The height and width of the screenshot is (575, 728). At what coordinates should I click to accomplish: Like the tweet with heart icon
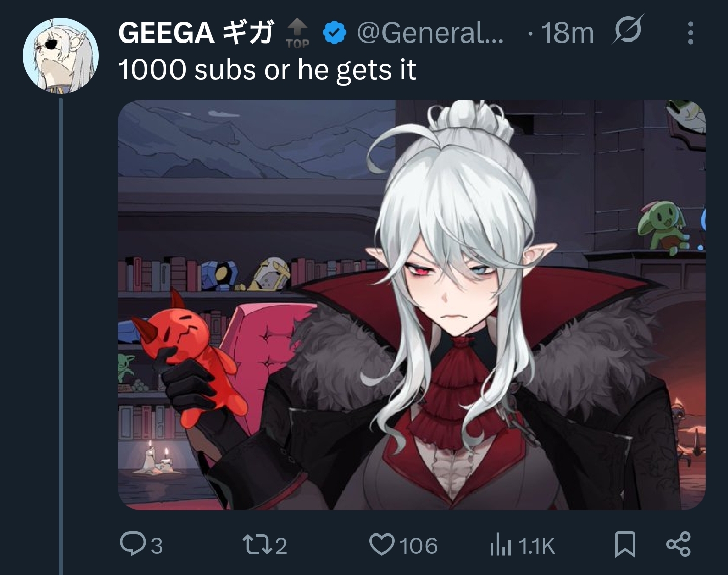coord(381,545)
